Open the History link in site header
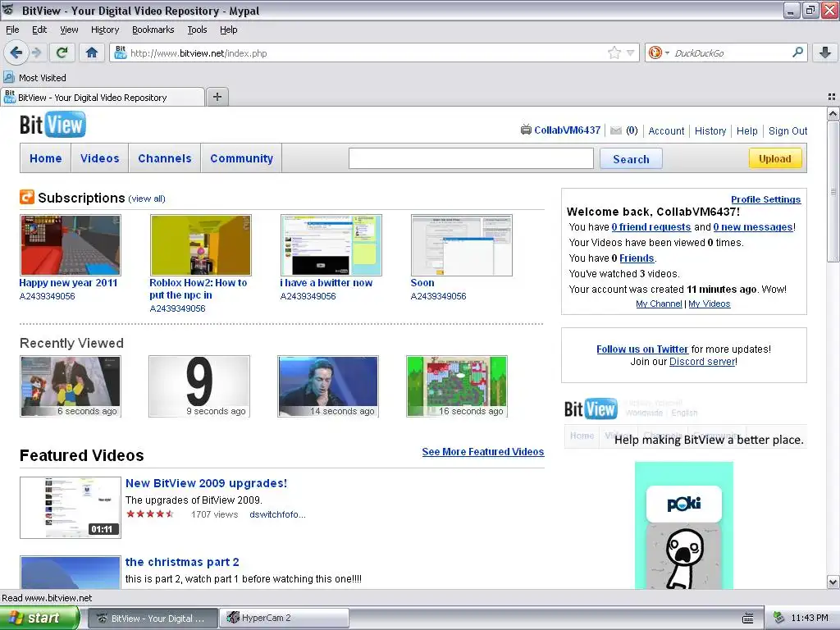 tap(710, 130)
